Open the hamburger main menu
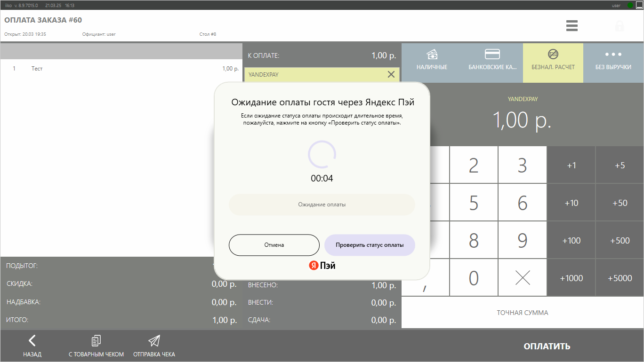This screenshot has width=644, height=362. click(x=572, y=25)
